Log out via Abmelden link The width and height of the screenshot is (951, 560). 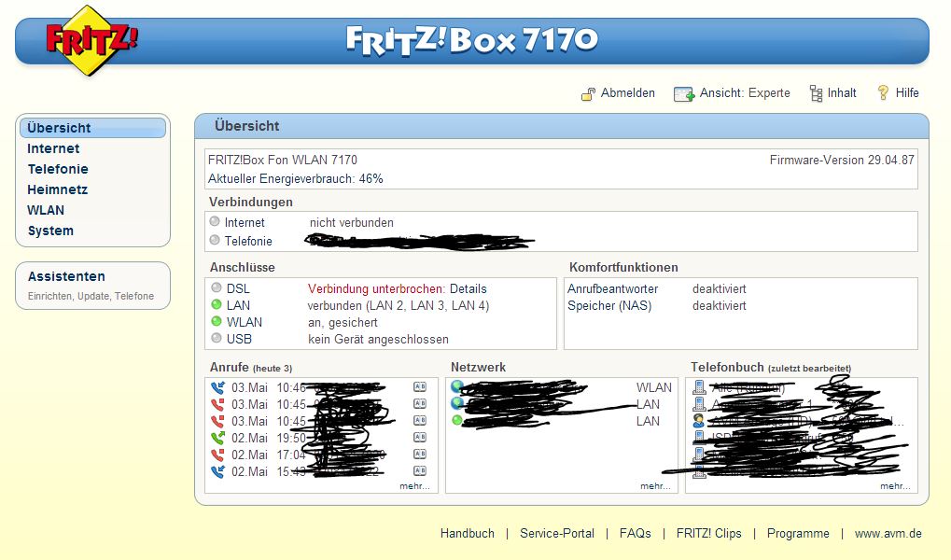[628, 92]
